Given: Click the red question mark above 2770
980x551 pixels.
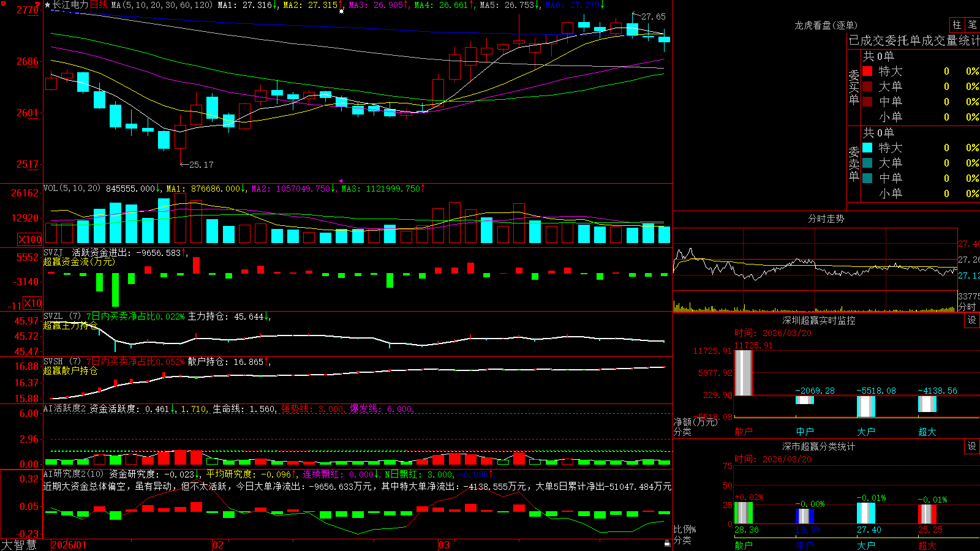Looking at the screenshot, I should click(x=38, y=5).
